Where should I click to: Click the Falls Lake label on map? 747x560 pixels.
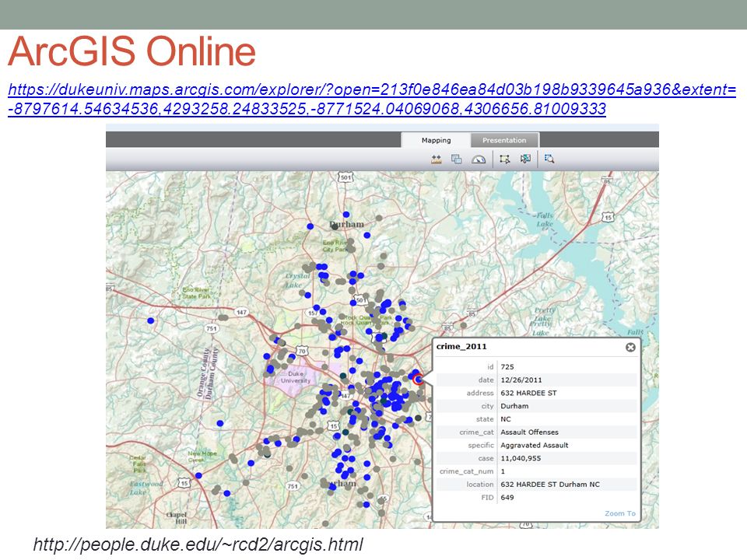545,219
